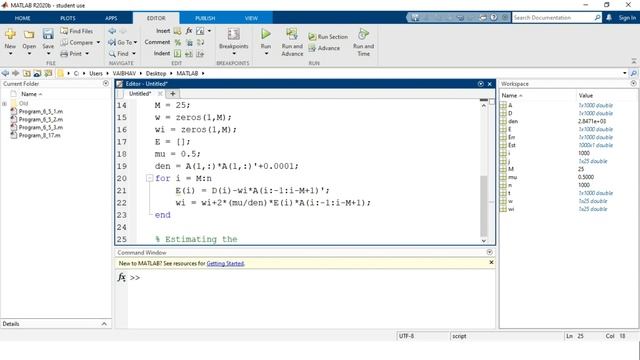Switch to the VIEW tab
640x360 pixels.
coord(251,18)
